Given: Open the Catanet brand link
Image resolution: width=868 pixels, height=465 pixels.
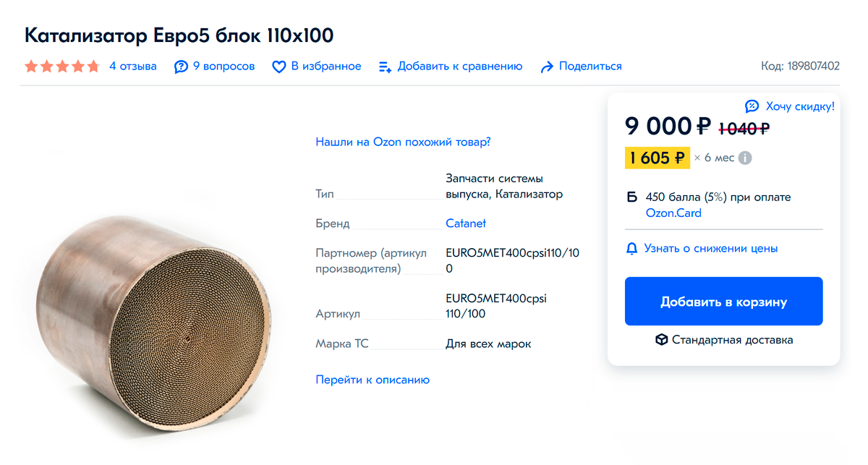Looking at the screenshot, I should (x=466, y=223).
